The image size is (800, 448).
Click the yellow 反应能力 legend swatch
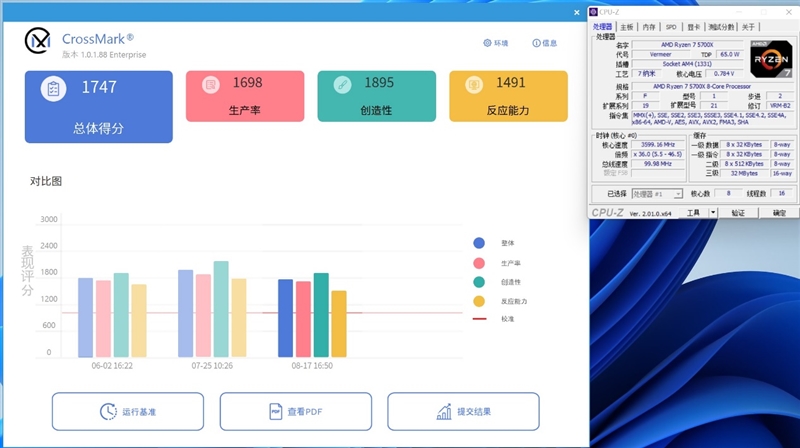(x=479, y=301)
